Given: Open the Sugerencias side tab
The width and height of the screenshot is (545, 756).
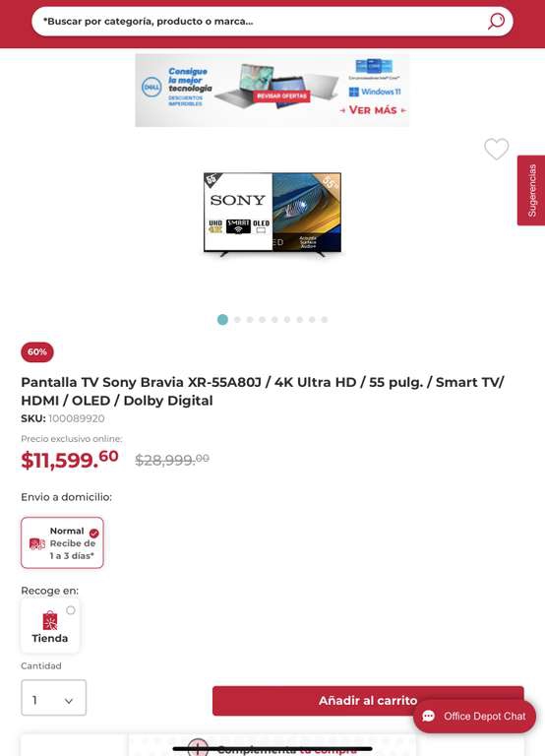Looking at the screenshot, I should point(531,190).
